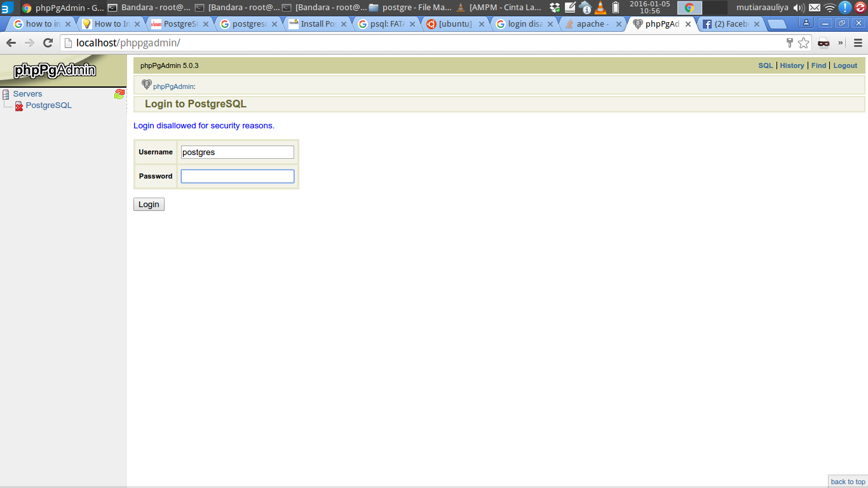Open the mail envelope tray icon

(815, 8)
